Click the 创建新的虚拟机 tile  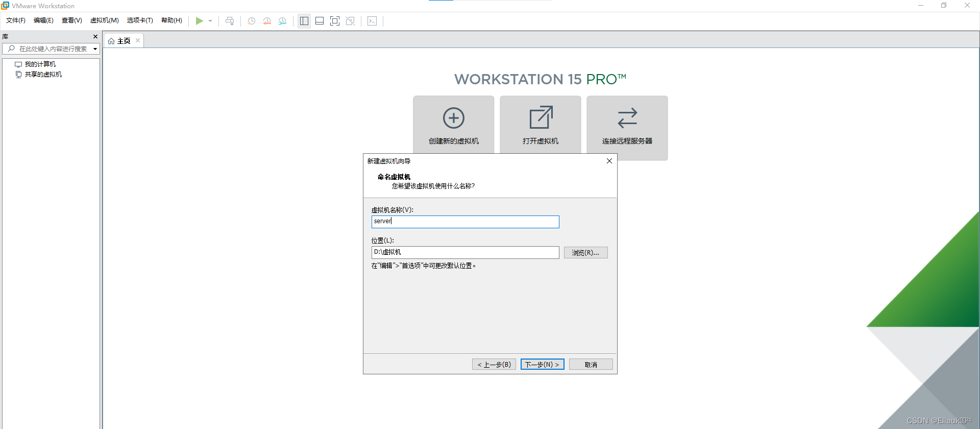coord(454,125)
